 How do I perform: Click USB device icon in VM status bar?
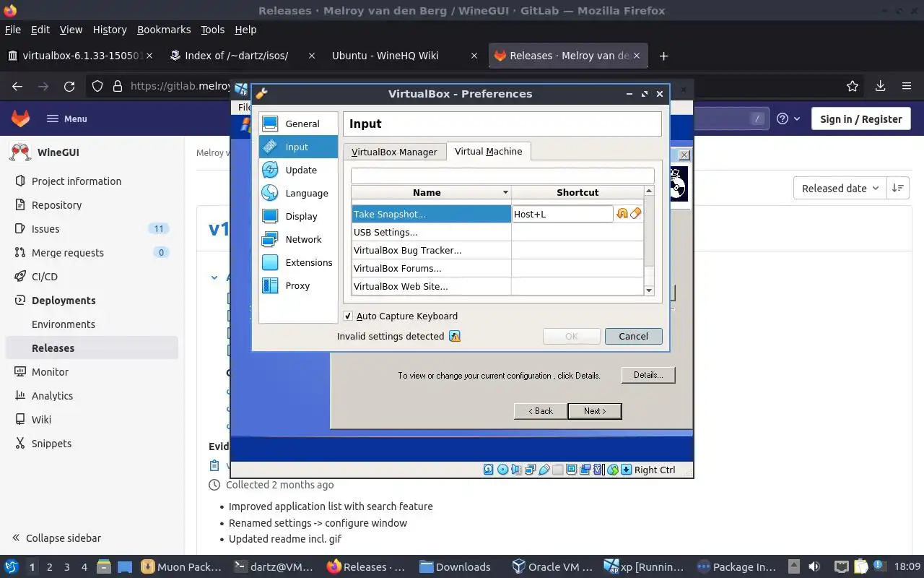[x=544, y=470]
